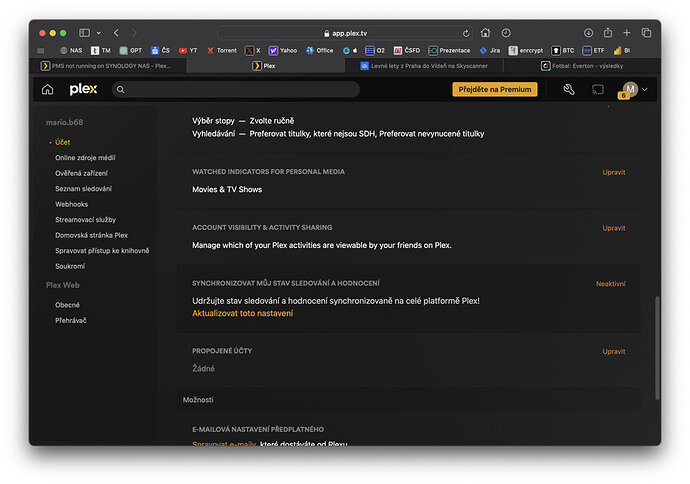The image size is (690, 484).
Task: Open the BTC bookmark
Action: point(563,51)
